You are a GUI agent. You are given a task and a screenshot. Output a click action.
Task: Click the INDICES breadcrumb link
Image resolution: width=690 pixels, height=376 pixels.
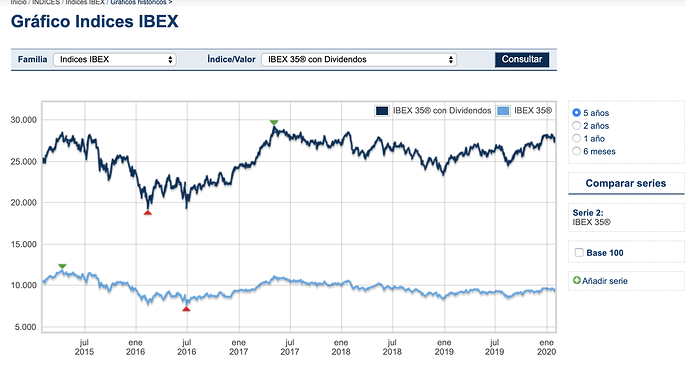click(x=46, y=2)
